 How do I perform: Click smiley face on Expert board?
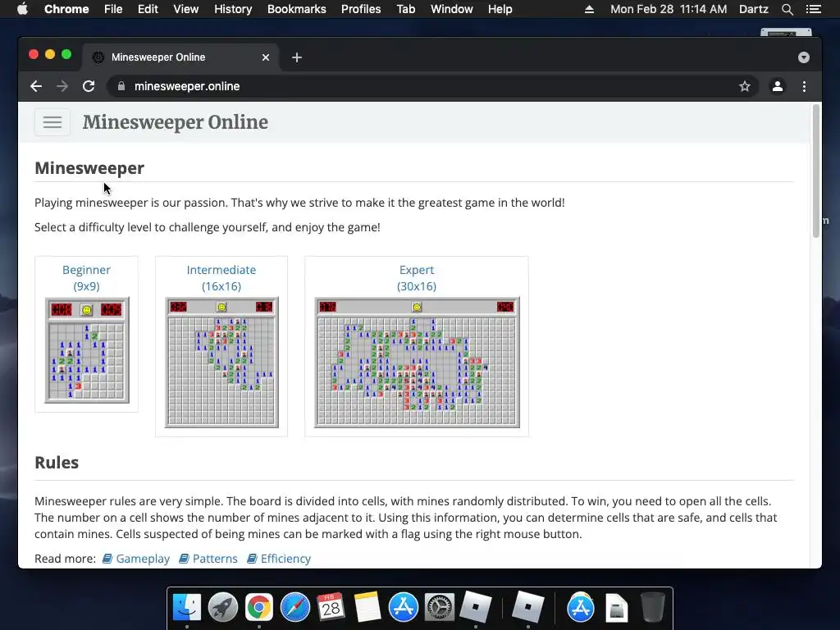(x=417, y=307)
